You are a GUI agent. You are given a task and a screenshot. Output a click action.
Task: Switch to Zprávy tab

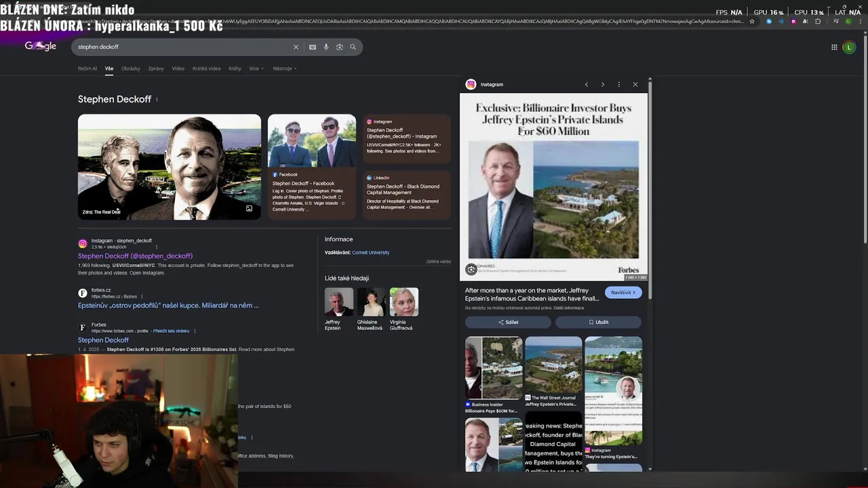[156, 68]
